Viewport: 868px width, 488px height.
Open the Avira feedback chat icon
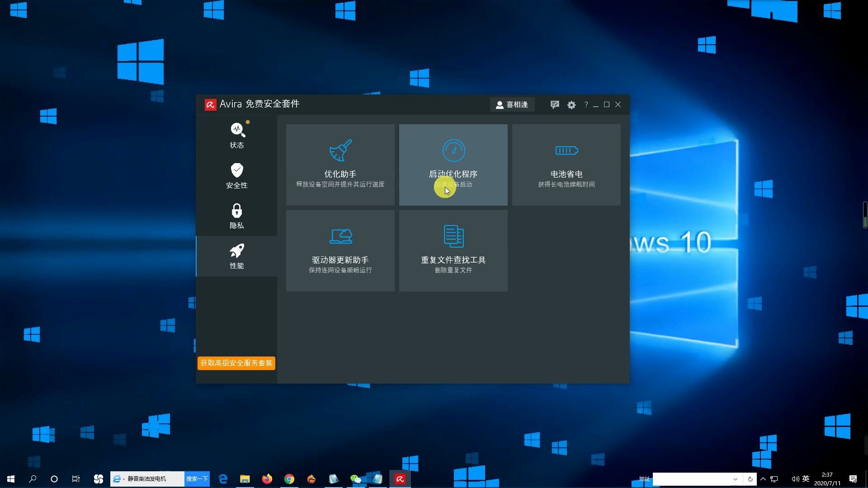555,105
